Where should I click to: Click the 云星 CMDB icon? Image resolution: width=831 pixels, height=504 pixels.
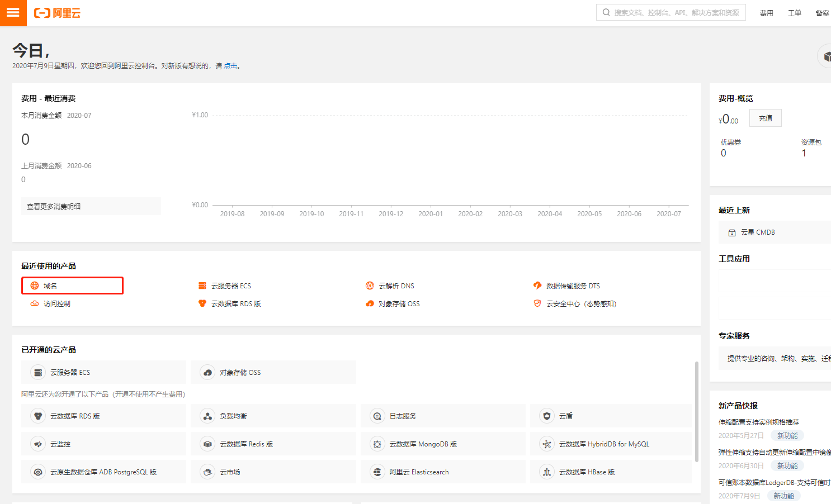pos(732,232)
